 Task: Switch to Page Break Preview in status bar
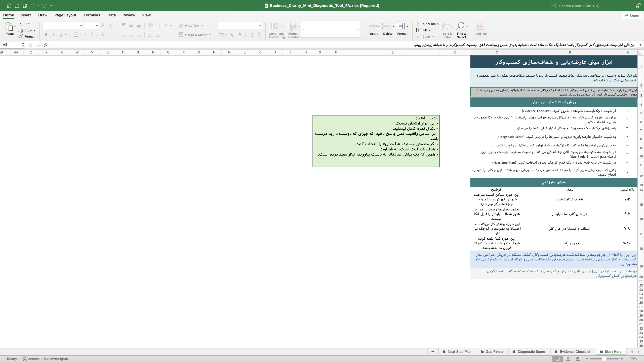pos(578,359)
